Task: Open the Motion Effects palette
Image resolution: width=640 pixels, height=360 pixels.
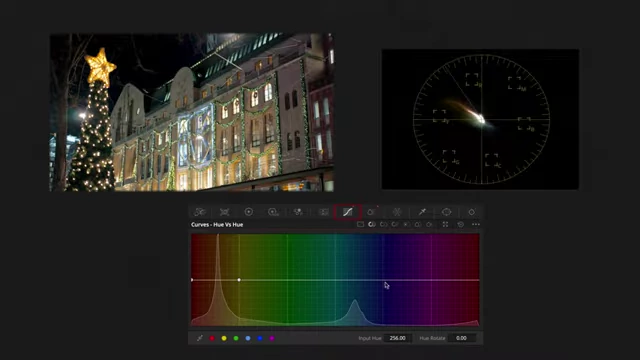Action: (x=324, y=212)
